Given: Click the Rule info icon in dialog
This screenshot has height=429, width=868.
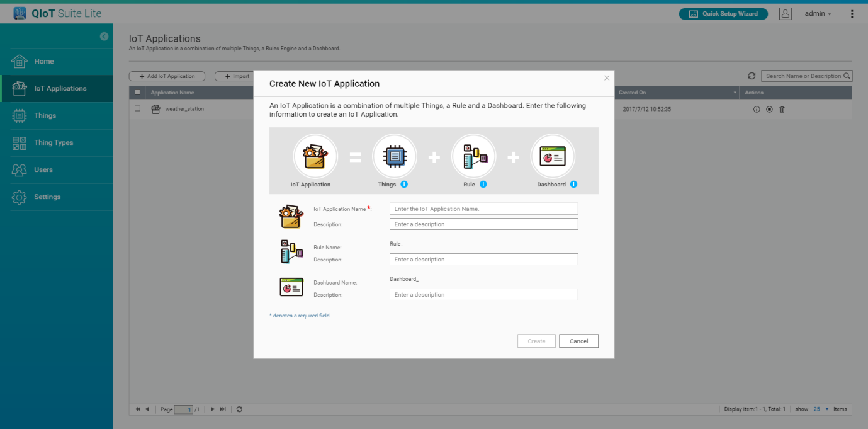Looking at the screenshot, I should point(483,185).
